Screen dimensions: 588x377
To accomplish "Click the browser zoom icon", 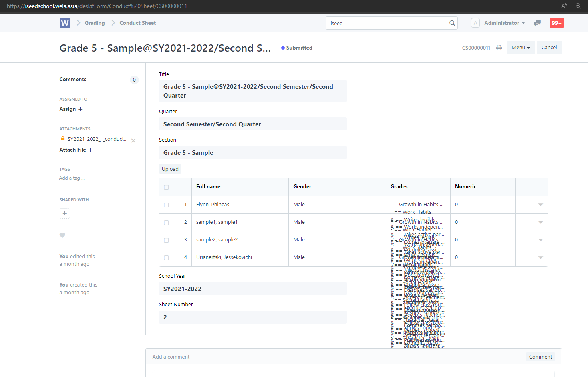I will point(578,6).
